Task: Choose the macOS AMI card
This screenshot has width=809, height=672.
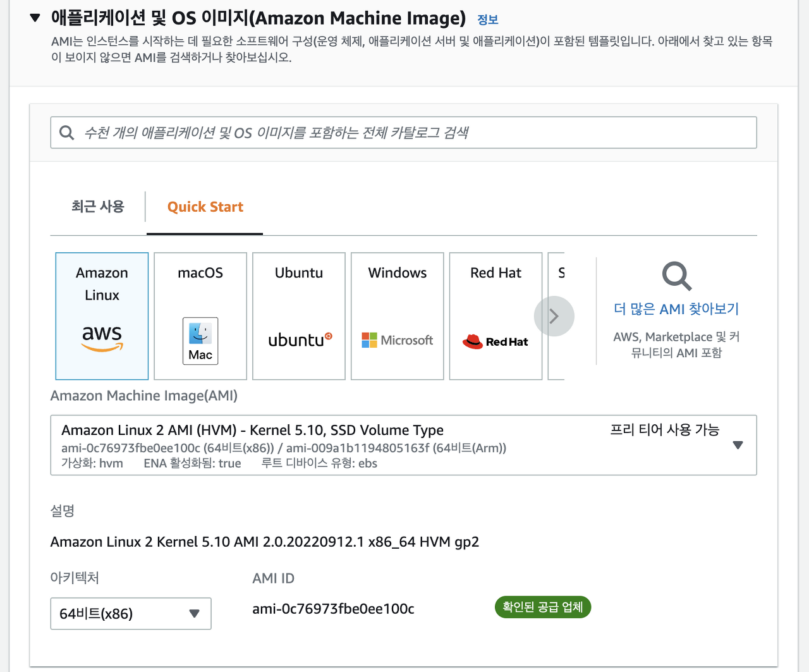Action: point(200,316)
